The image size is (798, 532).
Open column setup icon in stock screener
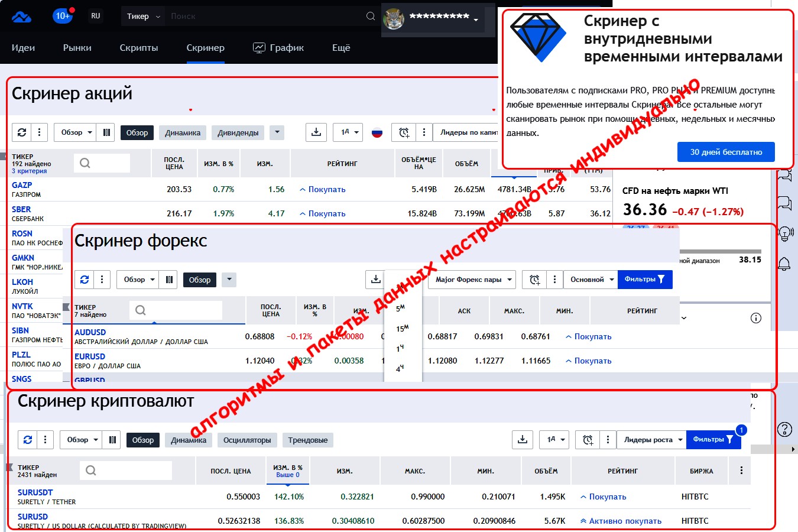[106, 132]
